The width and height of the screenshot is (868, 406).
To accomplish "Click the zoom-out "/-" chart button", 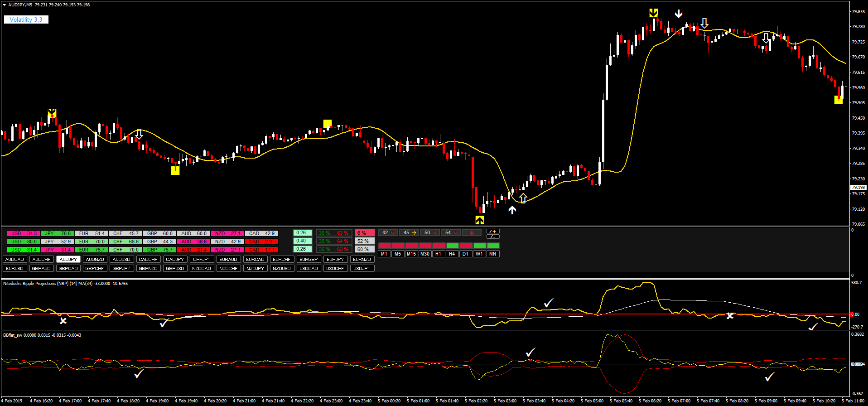I will point(493,237).
